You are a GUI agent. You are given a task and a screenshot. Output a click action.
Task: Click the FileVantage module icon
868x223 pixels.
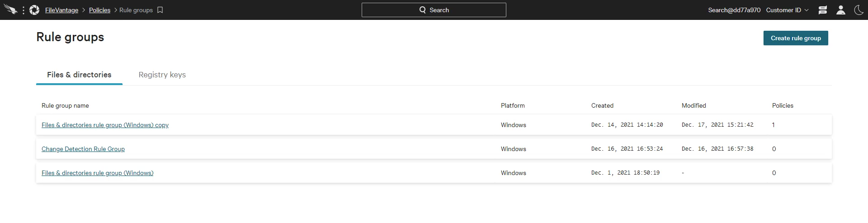(34, 10)
